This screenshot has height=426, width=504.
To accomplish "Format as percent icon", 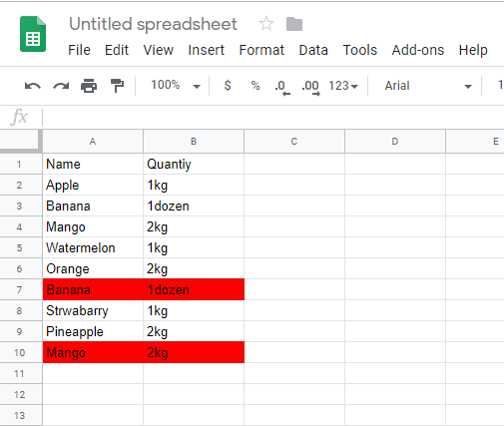I will click(x=255, y=86).
